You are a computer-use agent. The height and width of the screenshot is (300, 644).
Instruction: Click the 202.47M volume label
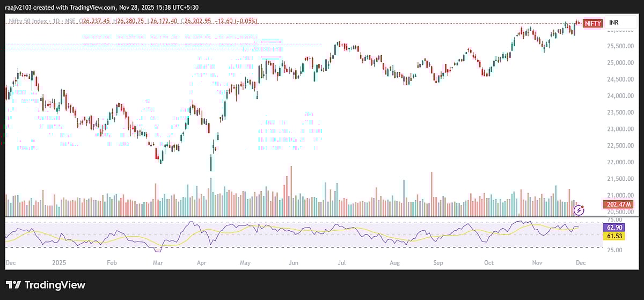[x=619, y=204]
